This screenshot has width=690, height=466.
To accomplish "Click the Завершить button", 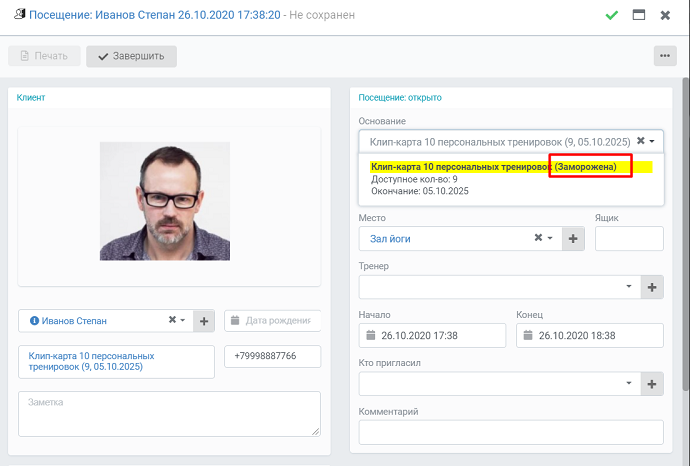I will (x=131, y=56).
